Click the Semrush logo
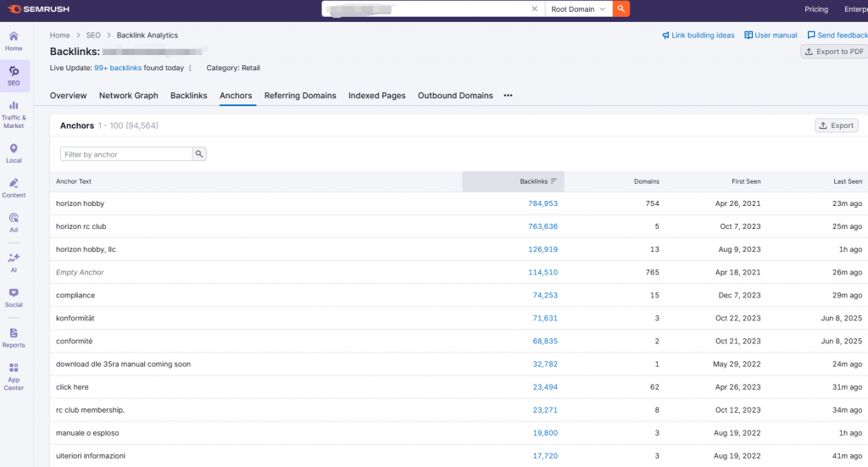Viewport: 868px width, 467px height. 38,8
